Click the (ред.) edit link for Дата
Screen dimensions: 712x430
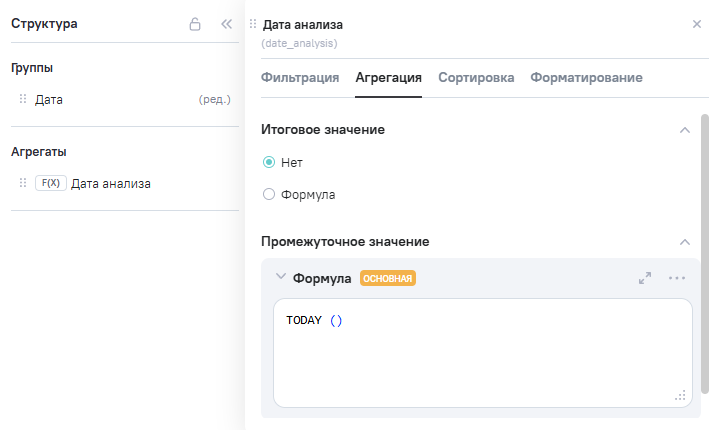215,99
